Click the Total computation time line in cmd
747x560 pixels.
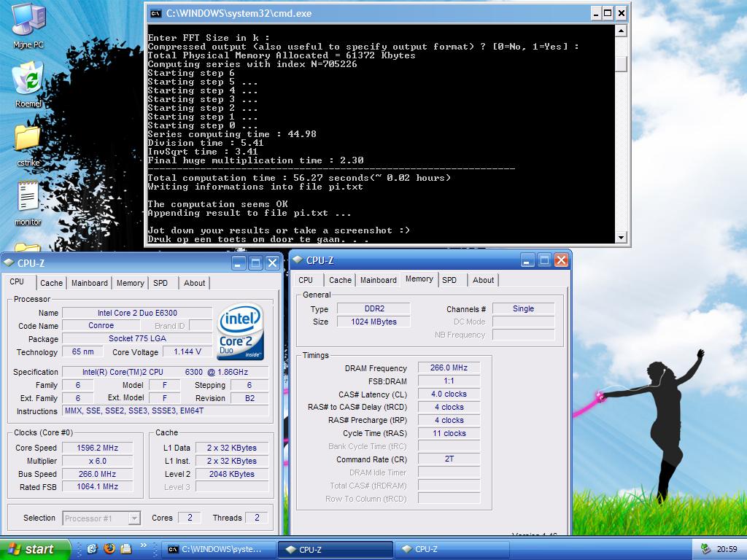pyautogui.click(x=298, y=178)
